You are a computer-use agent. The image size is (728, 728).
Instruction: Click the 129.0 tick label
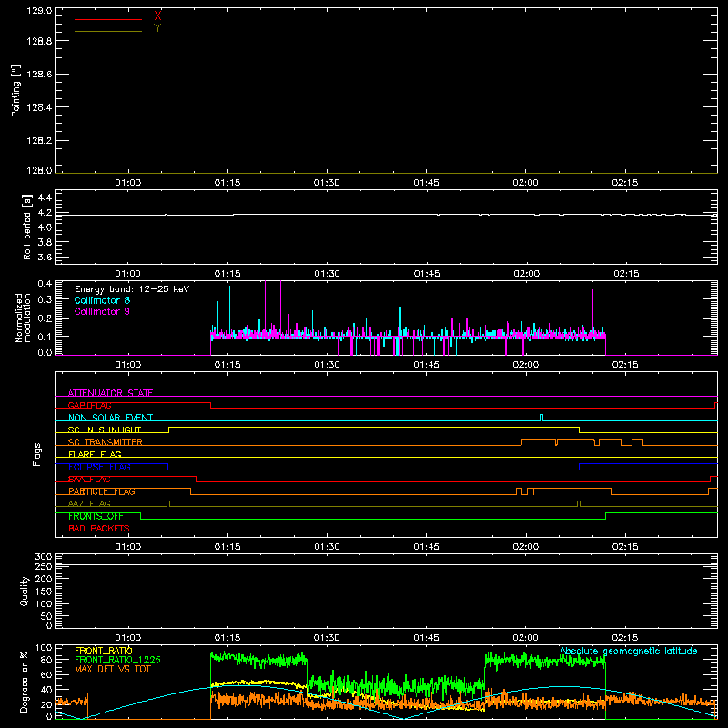39,10
